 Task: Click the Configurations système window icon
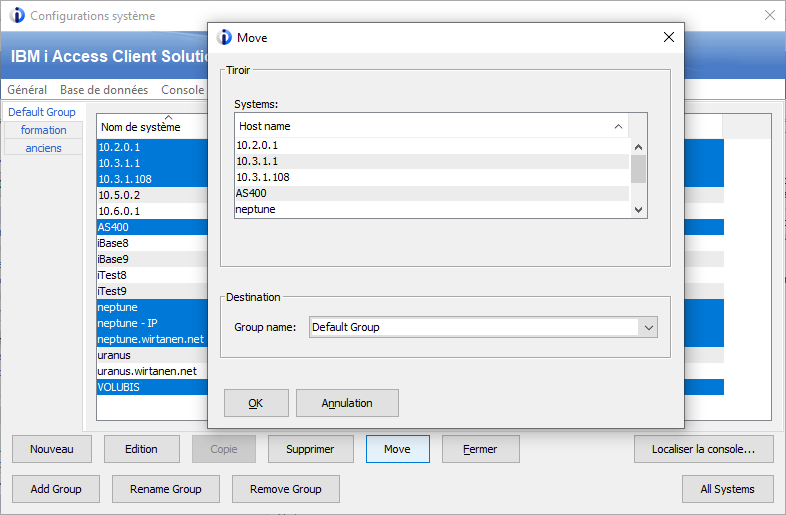(17, 16)
